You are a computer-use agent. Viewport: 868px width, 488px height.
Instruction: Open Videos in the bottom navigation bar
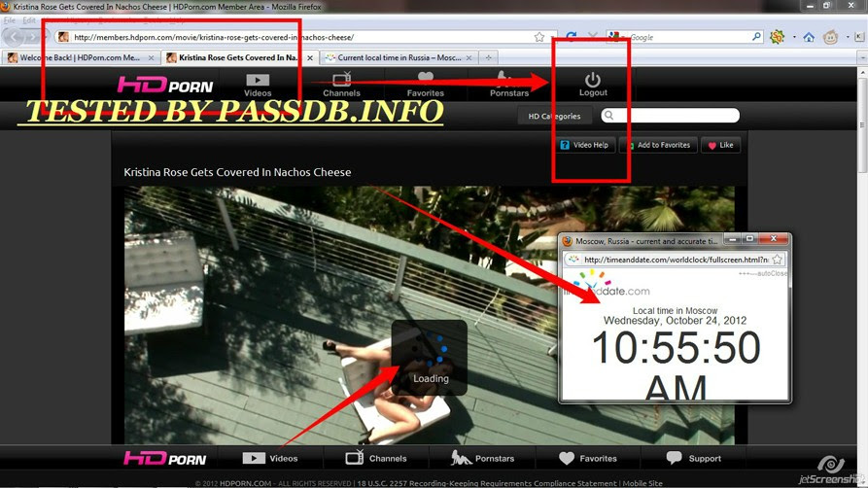[x=270, y=458]
